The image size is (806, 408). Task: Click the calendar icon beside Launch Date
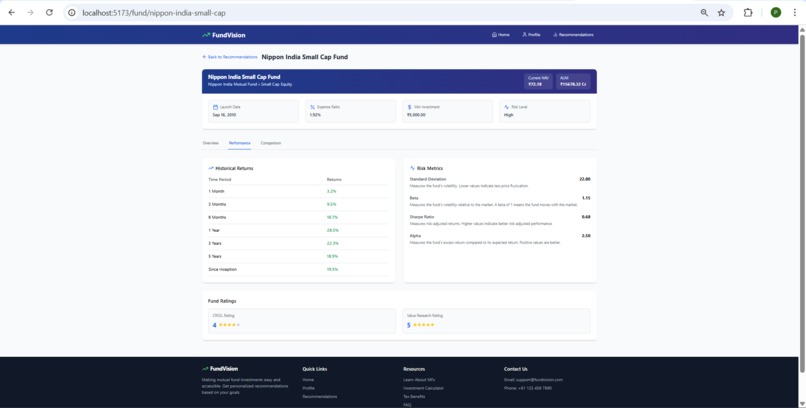[x=215, y=107]
